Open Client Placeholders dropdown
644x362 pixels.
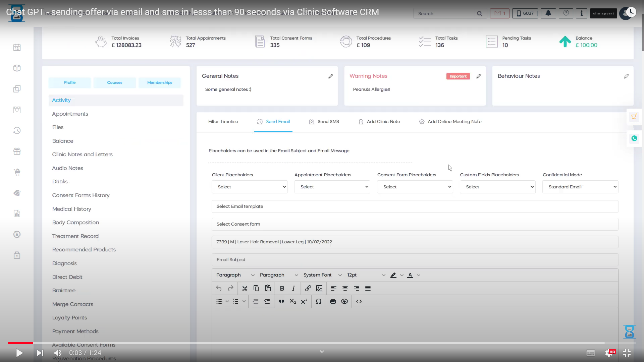pos(250,186)
